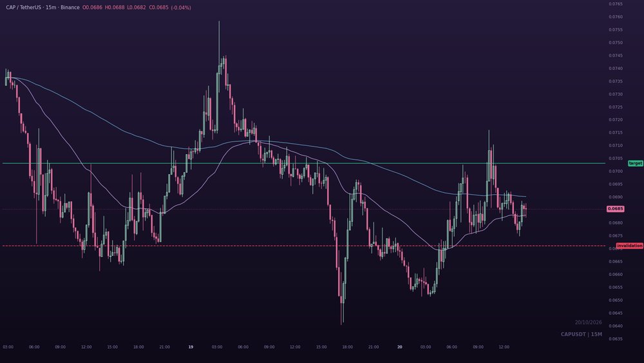The width and height of the screenshot is (644, 363).
Task: Click the red invalidation label tag
Action: [630, 246]
